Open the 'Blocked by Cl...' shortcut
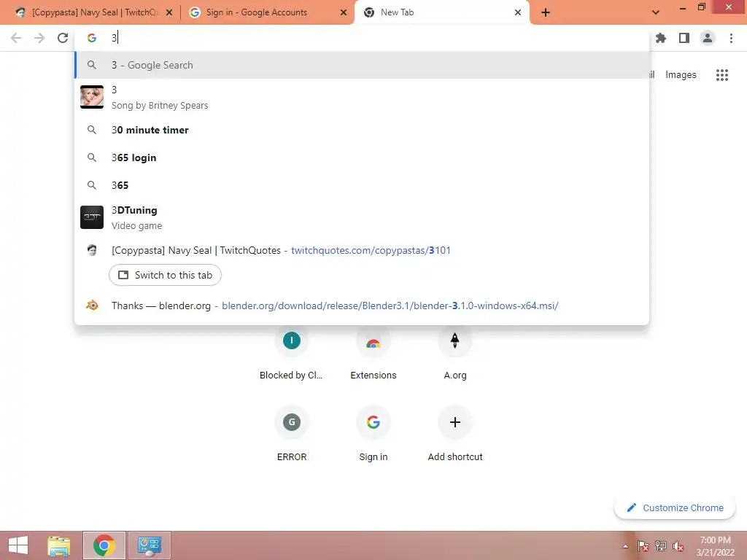747x560 pixels. [x=292, y=352]
